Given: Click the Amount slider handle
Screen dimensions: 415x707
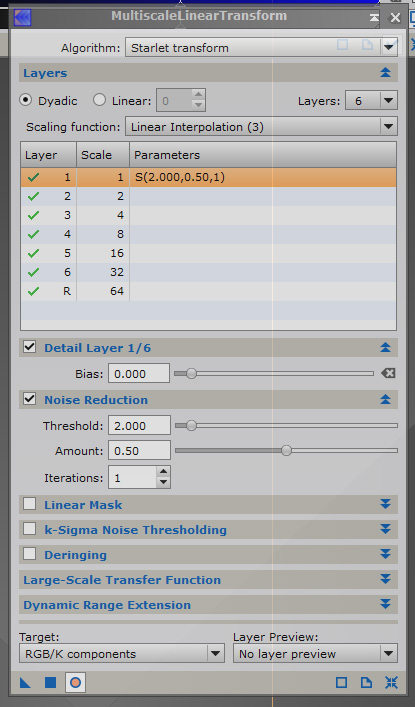Looking at the screenshot, I should coord(286,450).
